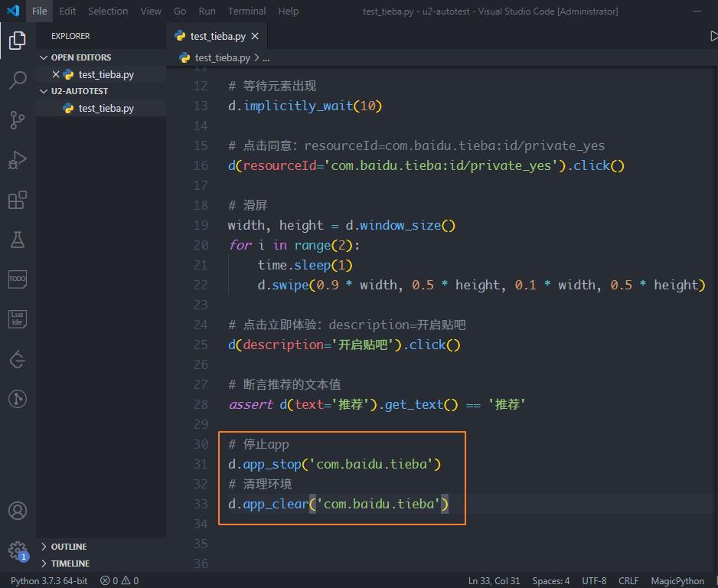Open the Manage settings gear
The height and width of the screenshot is (588, 718).
click(18, 550)
